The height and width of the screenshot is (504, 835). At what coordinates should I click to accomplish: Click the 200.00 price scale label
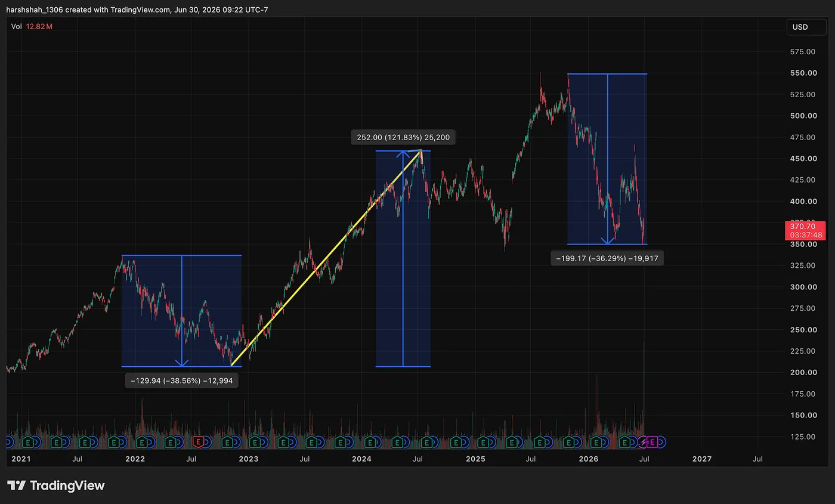click(x=802, y=372)
